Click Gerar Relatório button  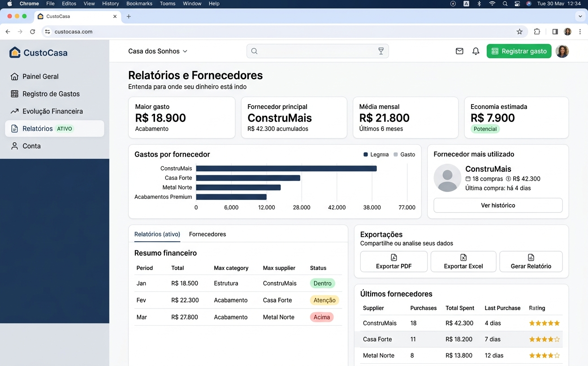click(x=531, y=261)
